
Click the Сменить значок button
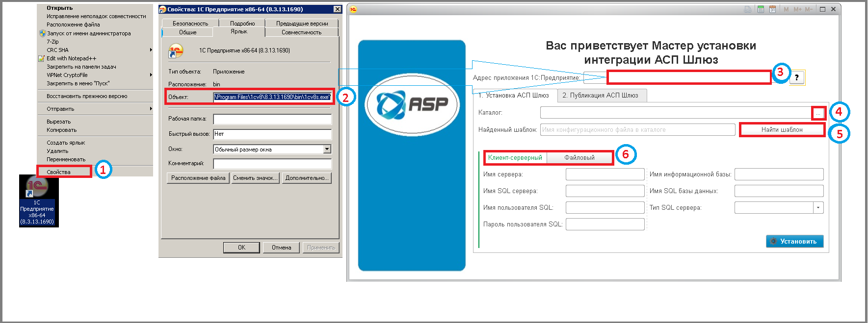click(255, 178)
